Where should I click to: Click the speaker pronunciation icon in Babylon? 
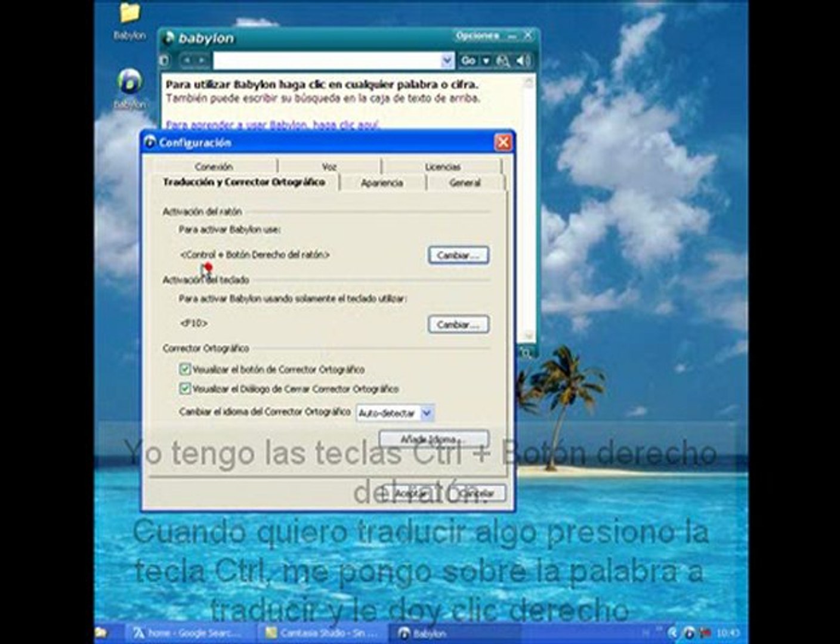523,60
